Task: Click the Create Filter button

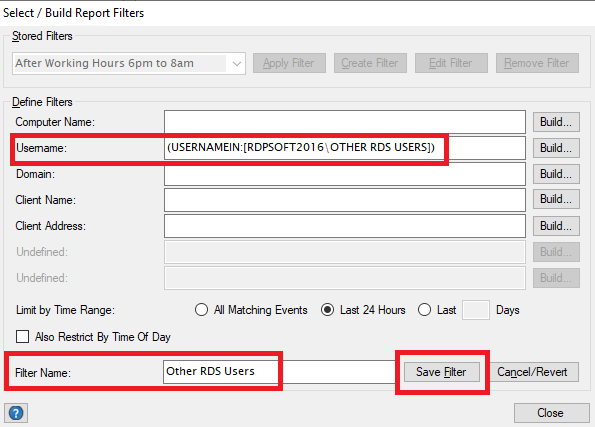Action: [370, 63]
